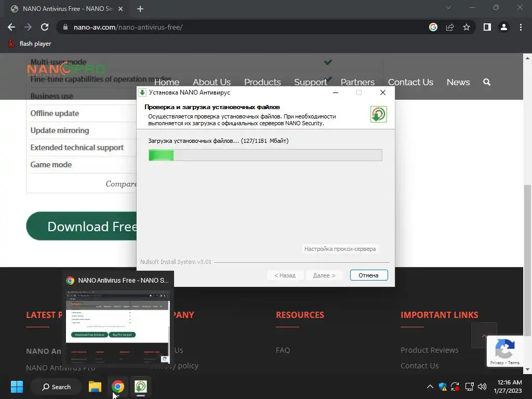Viewport: 532px width, 399px height.
Task: Close the NANO installer window
Action: point(383,92)
